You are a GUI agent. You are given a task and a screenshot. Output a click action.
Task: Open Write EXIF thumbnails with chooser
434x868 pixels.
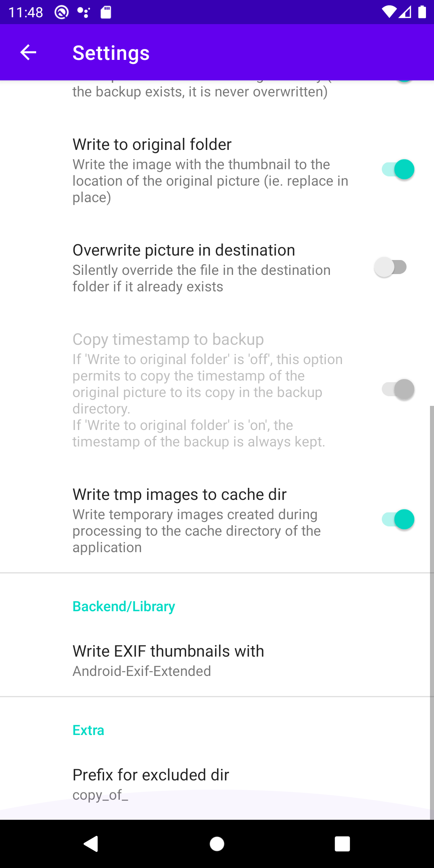point(168,660)
